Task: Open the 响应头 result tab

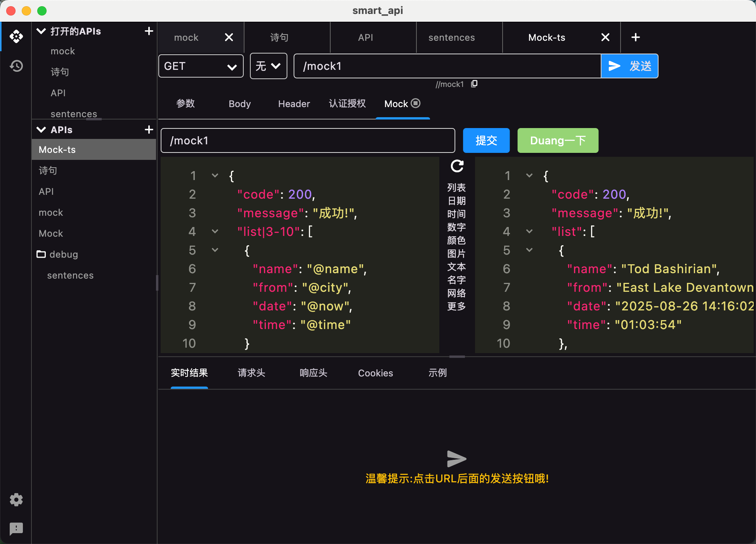Action: pos(313,373)
